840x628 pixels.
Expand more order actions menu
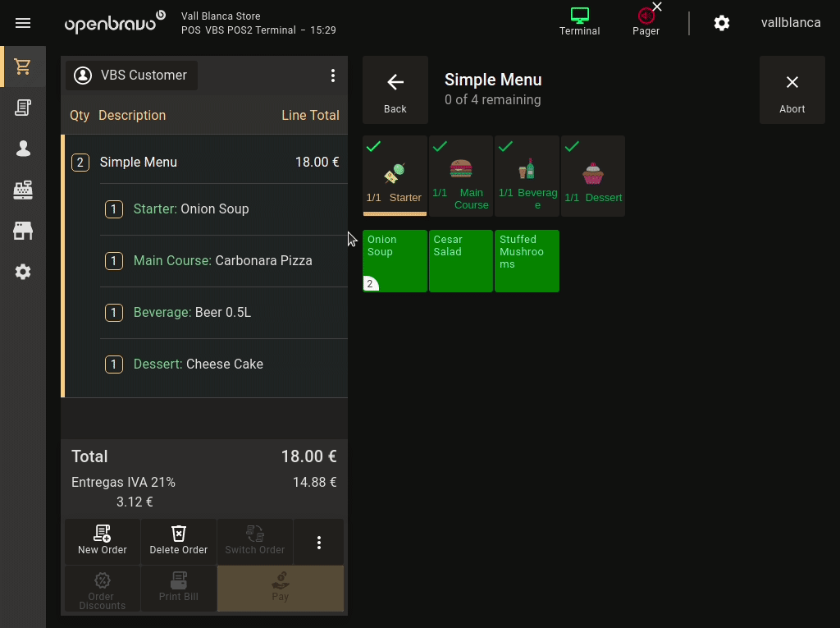tap(319, 543)
